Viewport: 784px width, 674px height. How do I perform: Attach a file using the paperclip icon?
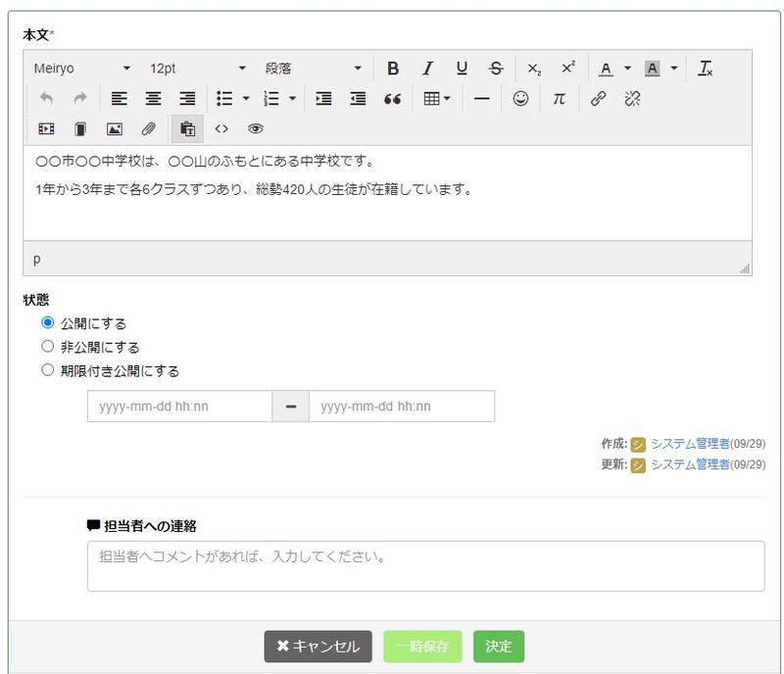[x=149, y=129]
